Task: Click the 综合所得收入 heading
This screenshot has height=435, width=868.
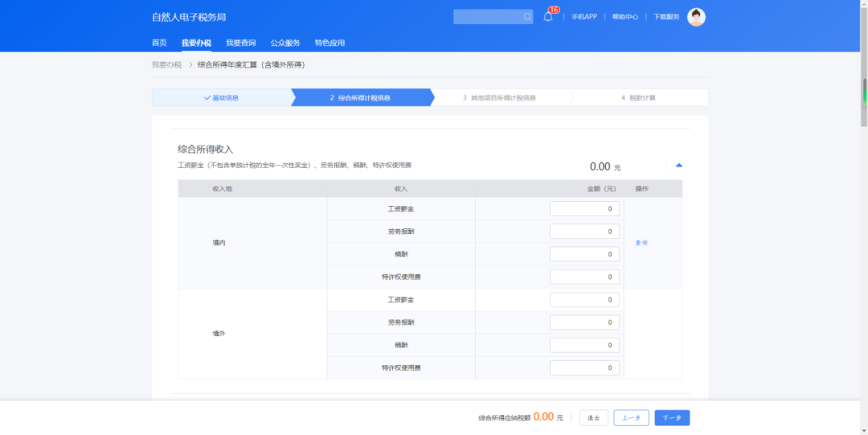Action: tap(206, 149)
